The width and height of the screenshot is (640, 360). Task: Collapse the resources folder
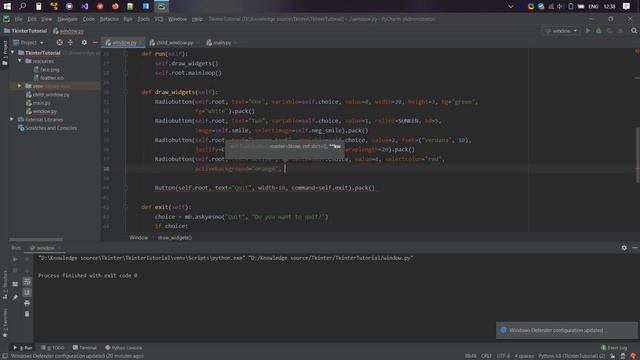pyautogui.click(x=20, y=61)
